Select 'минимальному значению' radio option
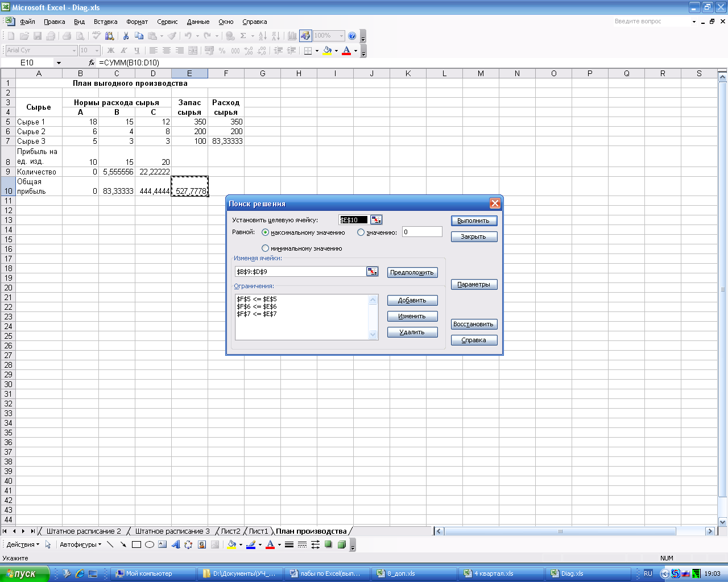The image size is (728, 582). 265,248
